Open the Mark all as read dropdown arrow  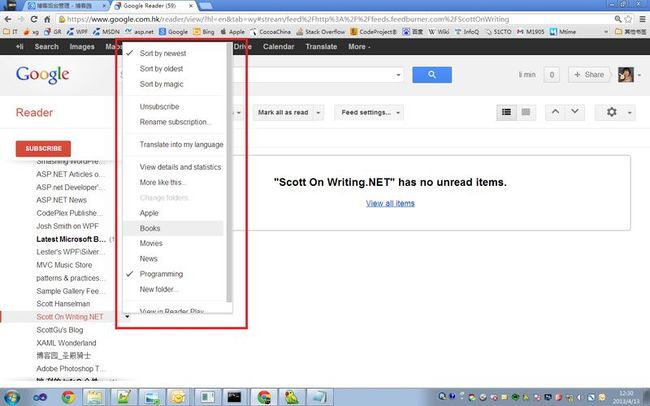coord(318,113)
